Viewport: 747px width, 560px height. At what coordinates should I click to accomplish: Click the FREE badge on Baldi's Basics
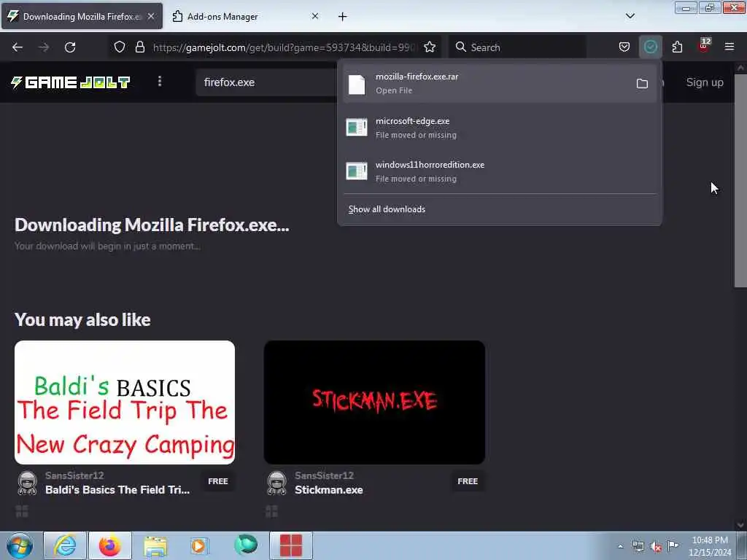click(x=218, y=481)
